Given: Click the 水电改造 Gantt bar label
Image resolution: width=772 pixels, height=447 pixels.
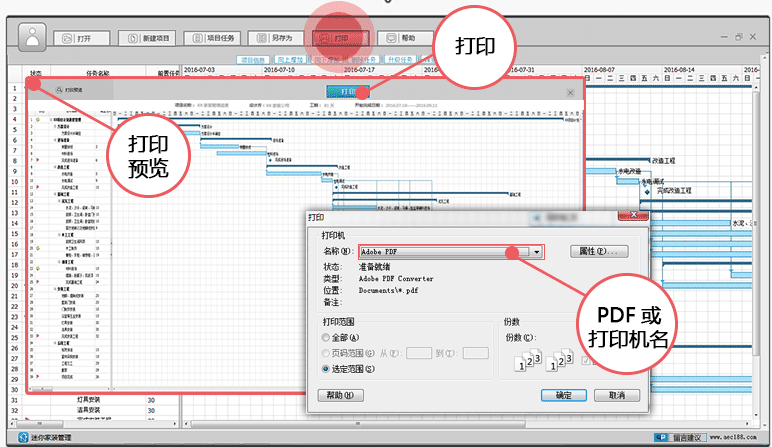Looking at the screenshot, I should tap(630, 171).
